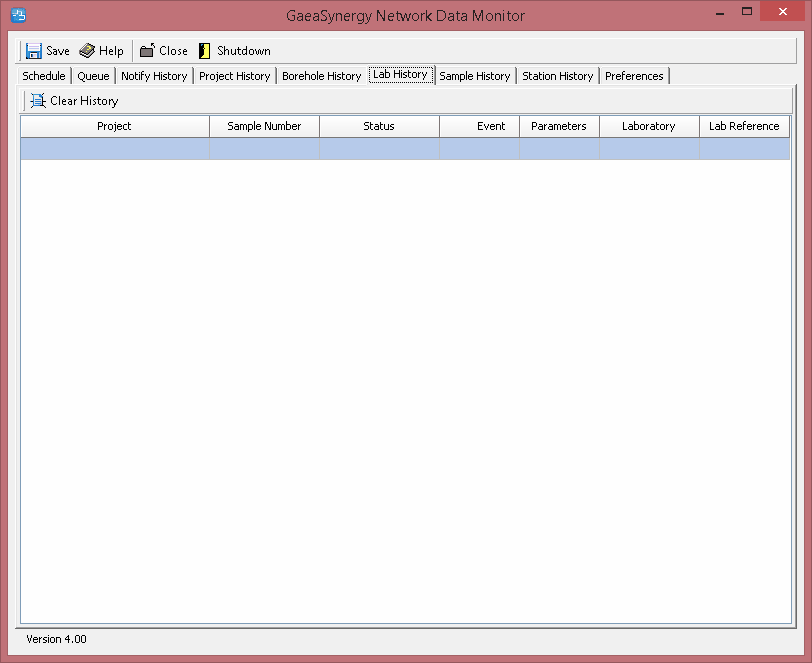
Task: Open the Station History tab
Action: 558,76
